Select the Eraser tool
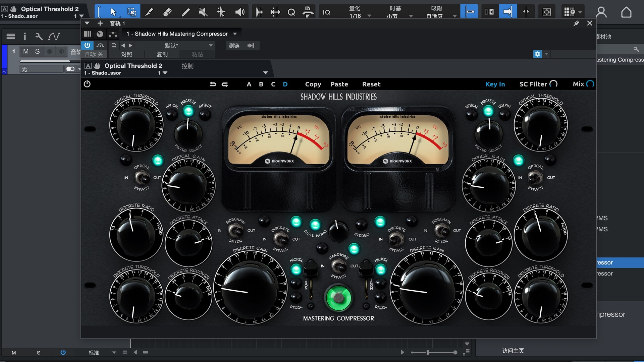The image size is (644, 362). 167,12
